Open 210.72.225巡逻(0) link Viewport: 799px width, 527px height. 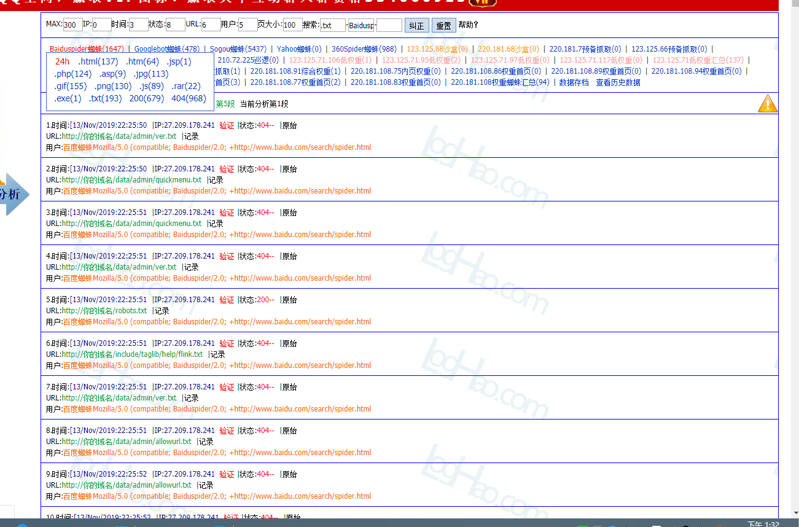[x=248, y=60]
